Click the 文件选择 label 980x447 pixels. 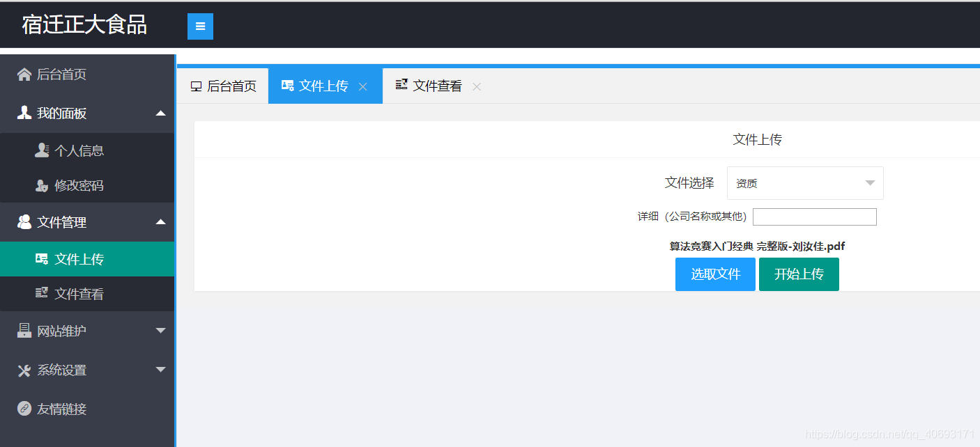(689, 183)
